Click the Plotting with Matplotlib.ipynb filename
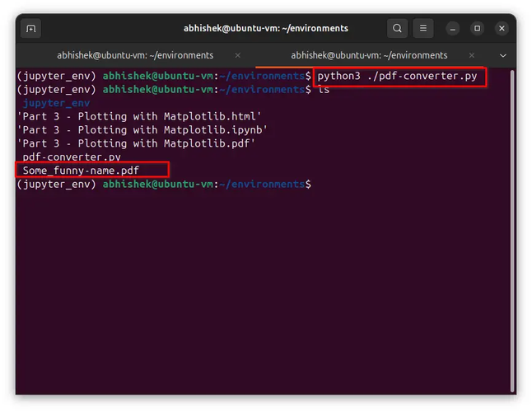Image resolution: width=532 pixels, height=412 pixels. 142,129
